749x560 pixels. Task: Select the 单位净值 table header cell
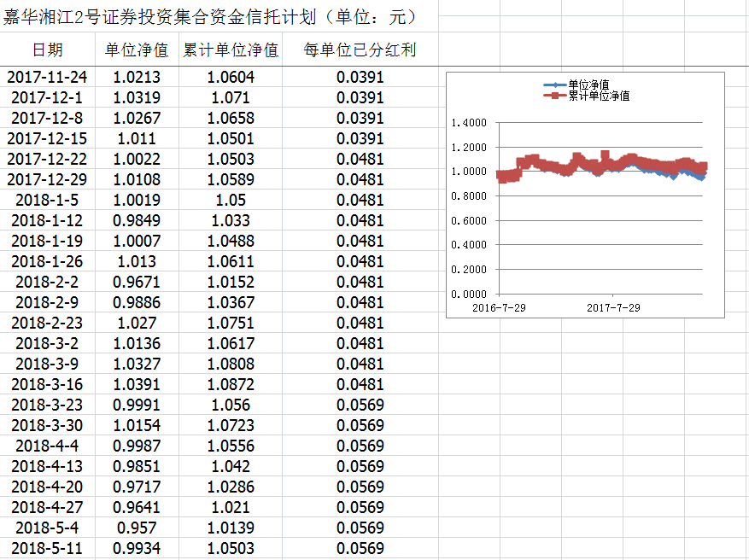(137, 50)
